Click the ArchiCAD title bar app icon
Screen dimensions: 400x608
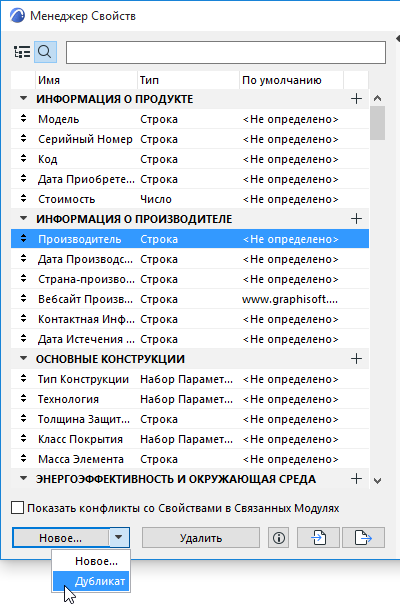pyautogui.click(x=17, y=16)
